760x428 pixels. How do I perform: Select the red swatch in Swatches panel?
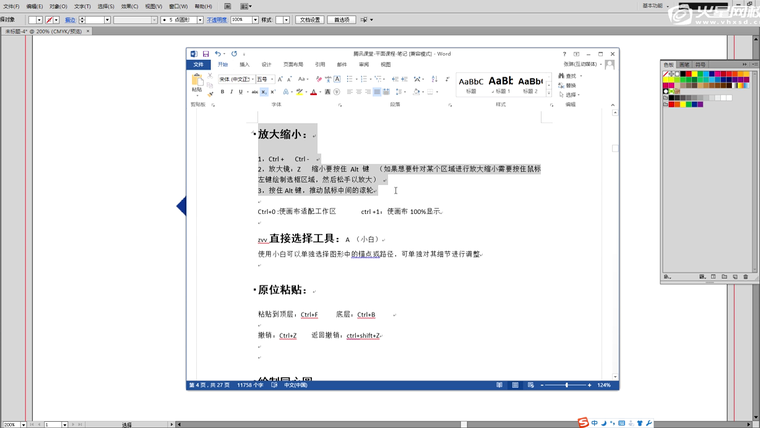pyautogui.click(x=690, y=74)
